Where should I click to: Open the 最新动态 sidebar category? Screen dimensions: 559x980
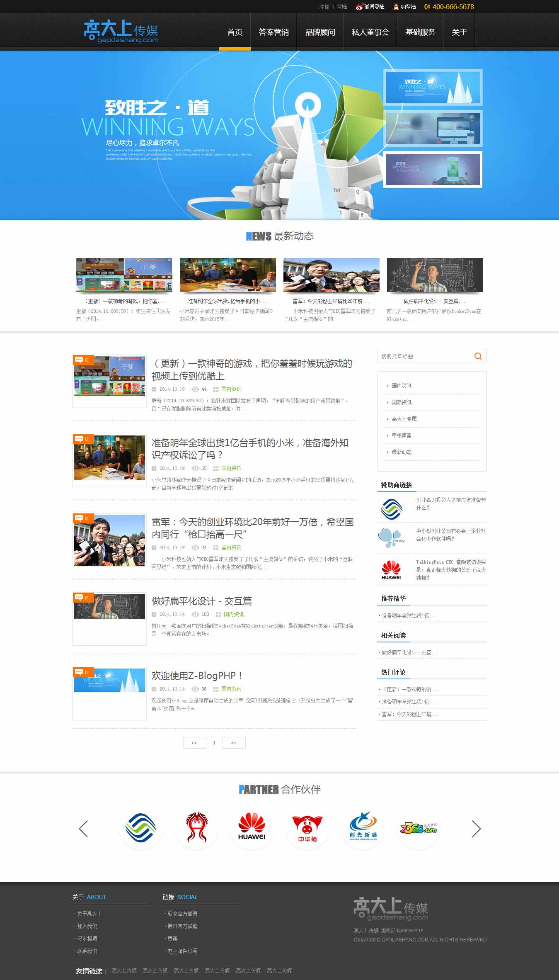(402, 452)
